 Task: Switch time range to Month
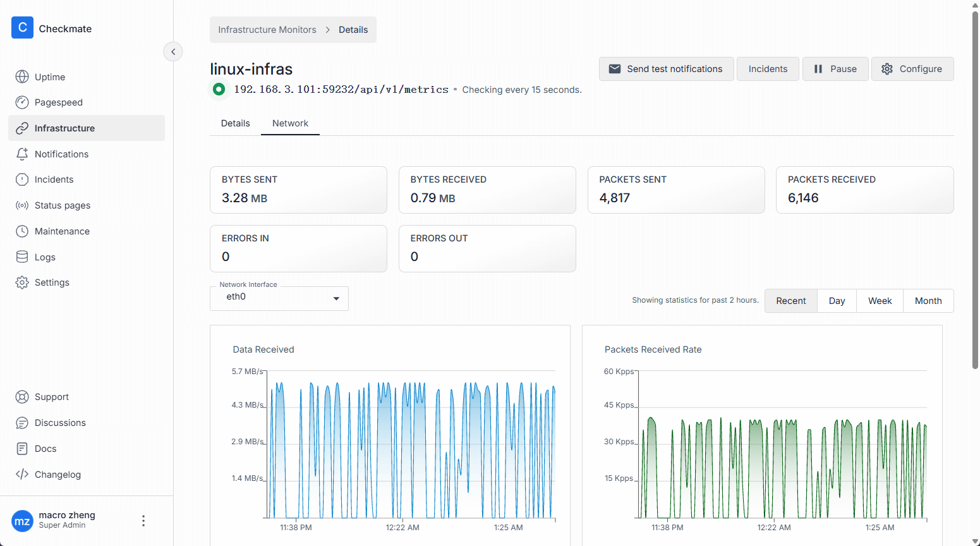[928, 301]
